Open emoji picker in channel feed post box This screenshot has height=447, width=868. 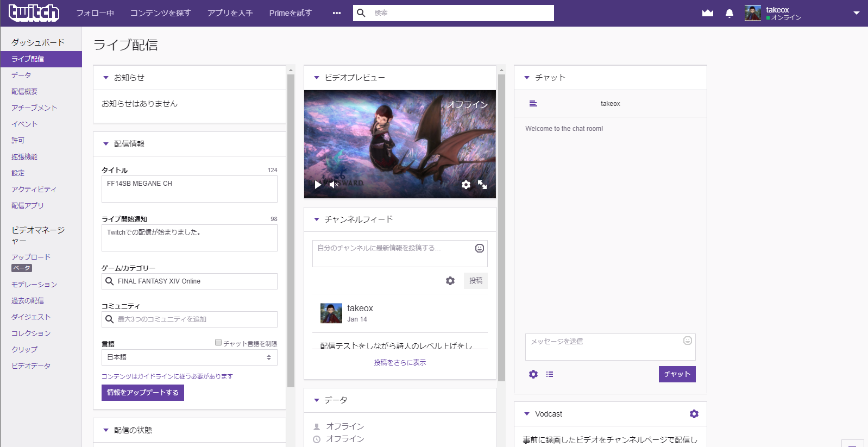coord(480,248)
